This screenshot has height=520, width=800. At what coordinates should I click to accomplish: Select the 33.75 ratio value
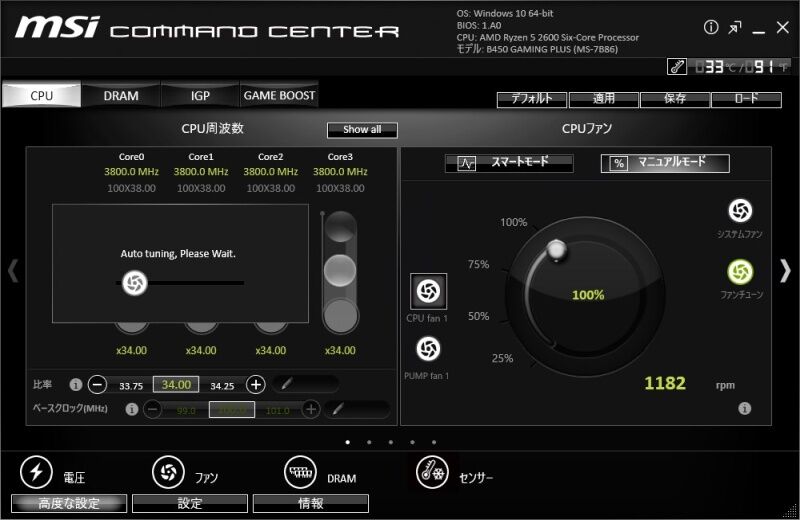(x=131, y=386)
